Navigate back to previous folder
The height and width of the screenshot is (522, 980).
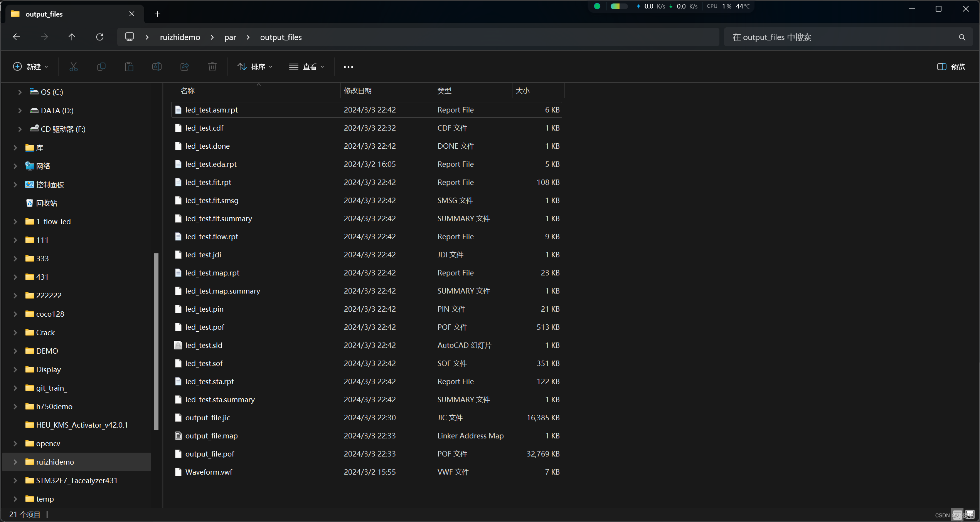[17, 37]
